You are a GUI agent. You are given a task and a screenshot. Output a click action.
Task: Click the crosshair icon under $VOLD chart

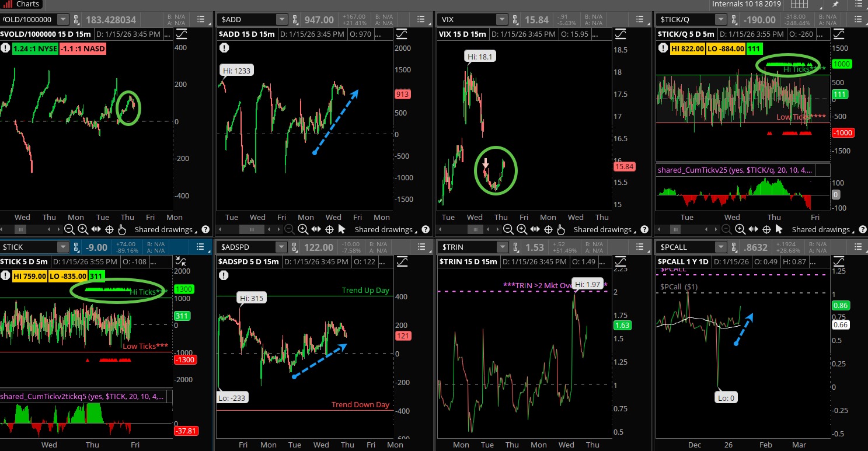109,229
